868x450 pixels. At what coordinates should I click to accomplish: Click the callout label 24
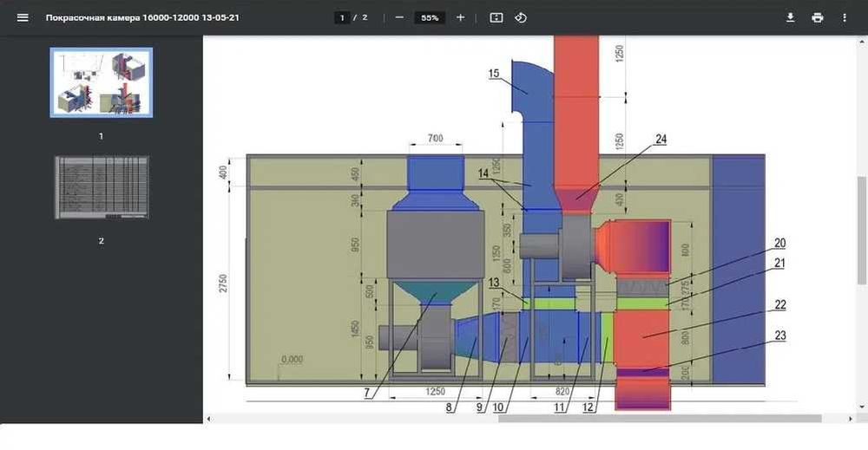[661, 140]
